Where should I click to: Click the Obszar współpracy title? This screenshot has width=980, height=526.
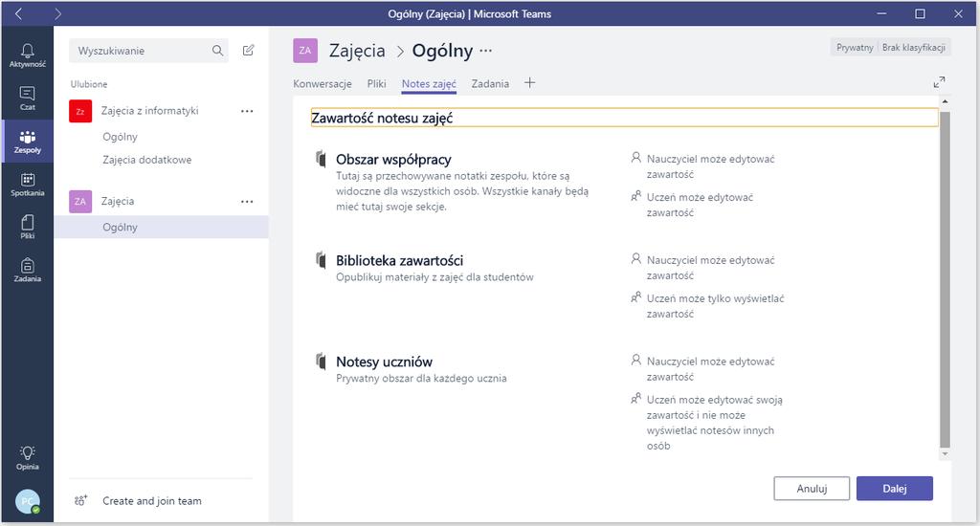point(393,160)
